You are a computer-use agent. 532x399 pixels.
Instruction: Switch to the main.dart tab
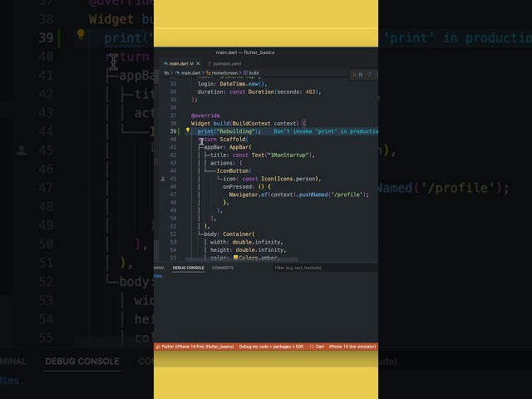click(x=179, y=63)
